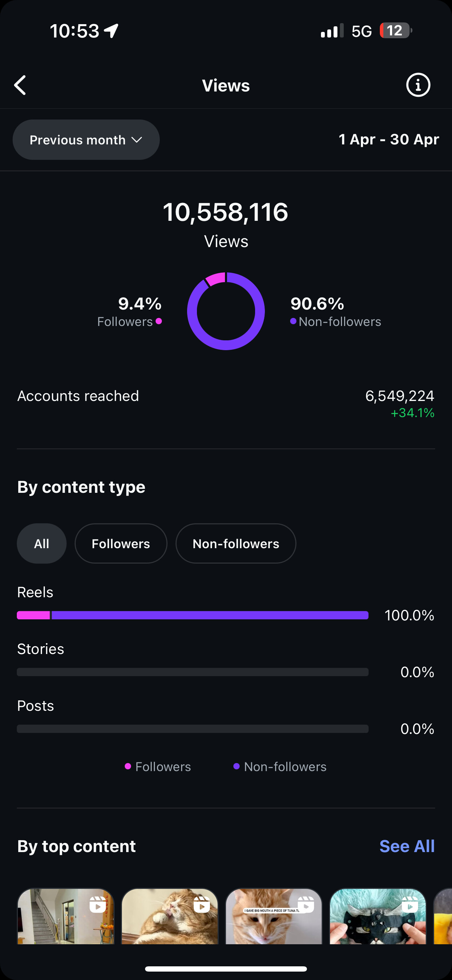This screenshot has width=452, height=980.
Task: Tap the Reels percentage bar
Action: [192, 615]
